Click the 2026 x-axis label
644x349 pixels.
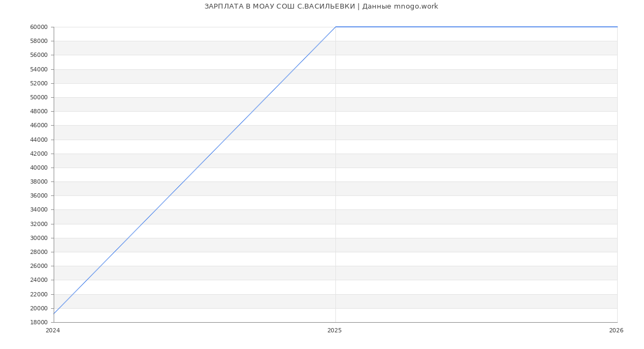pos(616,331)
